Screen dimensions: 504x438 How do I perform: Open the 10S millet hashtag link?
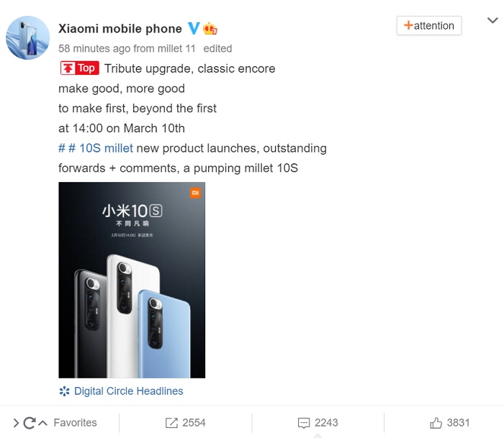96,148
